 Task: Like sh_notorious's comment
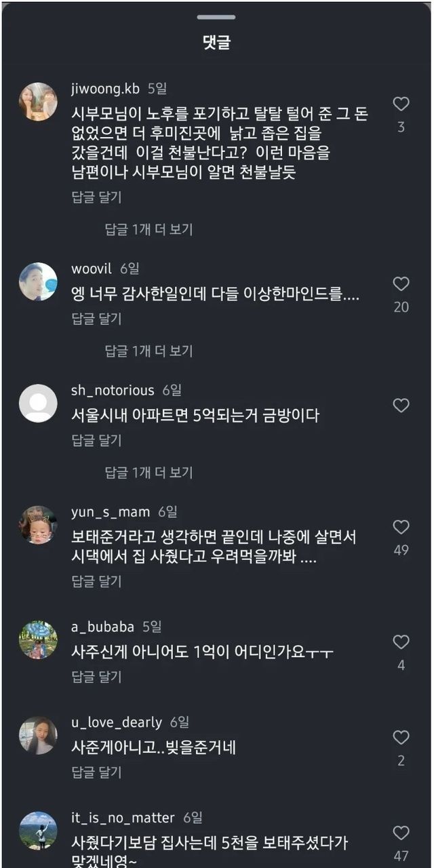tap(401, 406)
